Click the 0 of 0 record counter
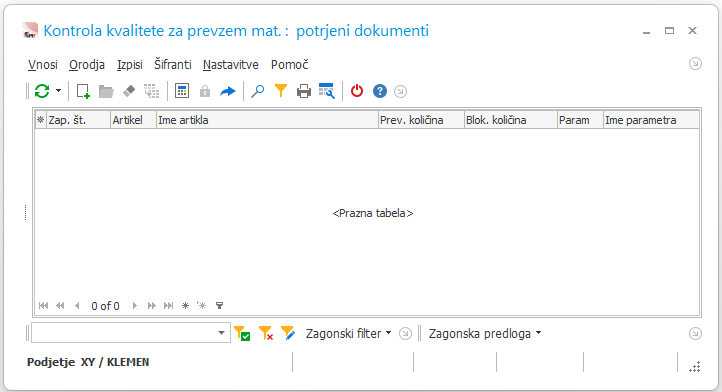Viewport: 722px width, 392px height. pyautogui.click(x=105, y=306)
